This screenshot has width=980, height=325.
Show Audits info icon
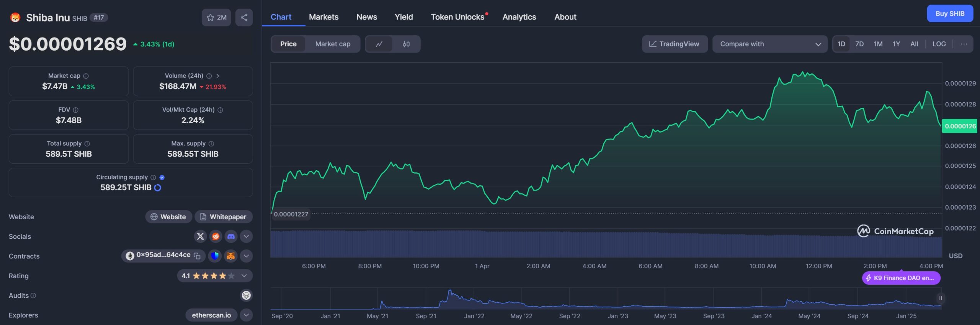click(x=33, y=295)
